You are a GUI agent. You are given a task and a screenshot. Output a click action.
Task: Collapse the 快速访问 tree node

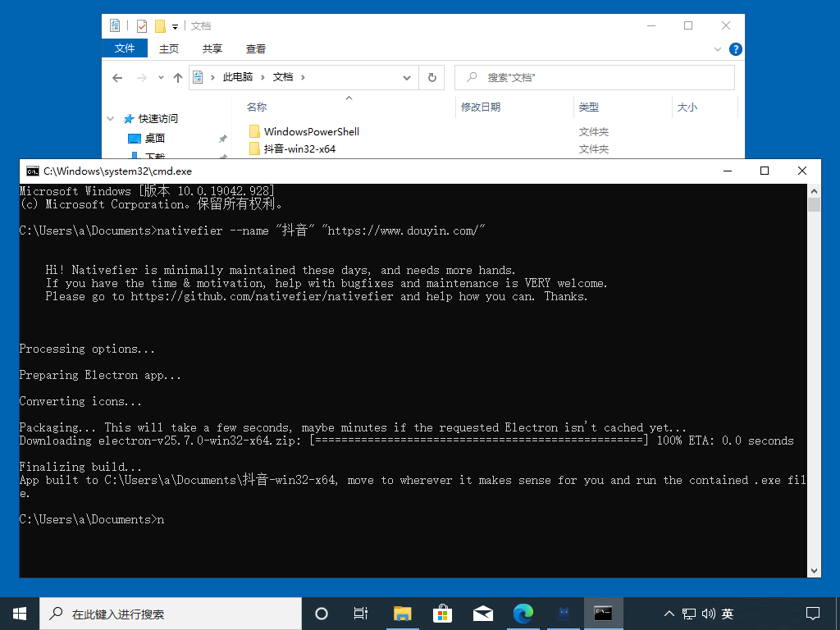pyautogui.click(x=111, y=118)
